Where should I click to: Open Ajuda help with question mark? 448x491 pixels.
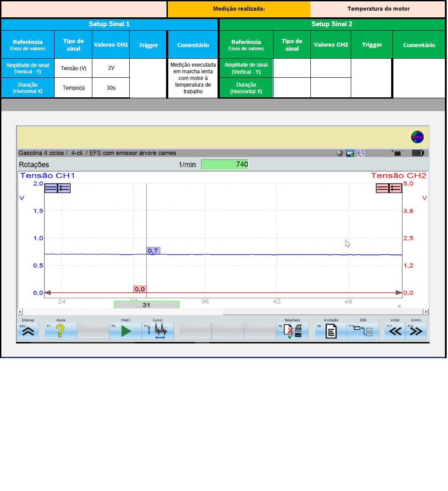pyautogui.click(x=61, y=331)
